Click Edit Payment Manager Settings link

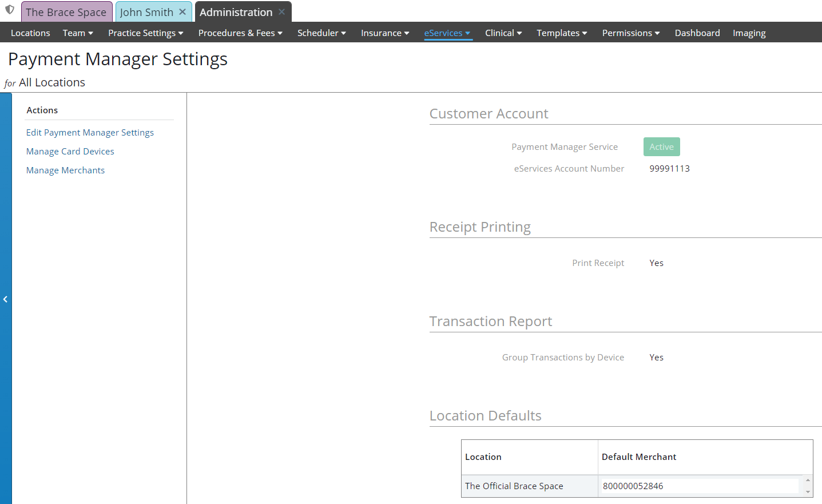tap(90, 133)
